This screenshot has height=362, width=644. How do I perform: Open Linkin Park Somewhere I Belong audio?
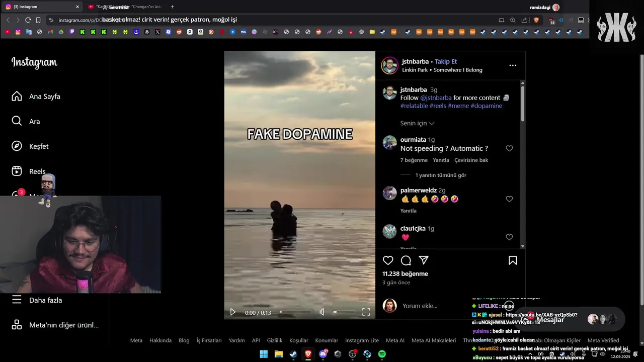(442, 70)
